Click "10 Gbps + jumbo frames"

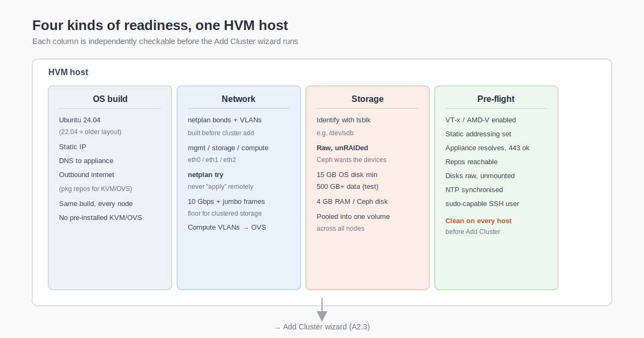click(226, 202)
